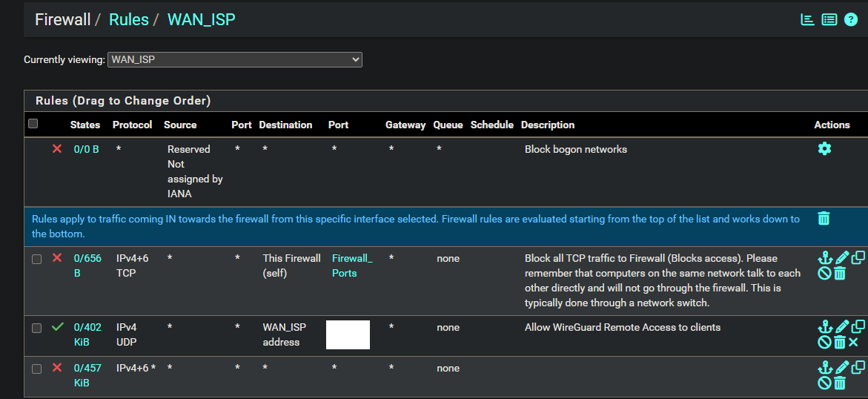Copy the WireGuard Remote Access rule
This screenshot has height=399, width=868.
coord(858,327)
